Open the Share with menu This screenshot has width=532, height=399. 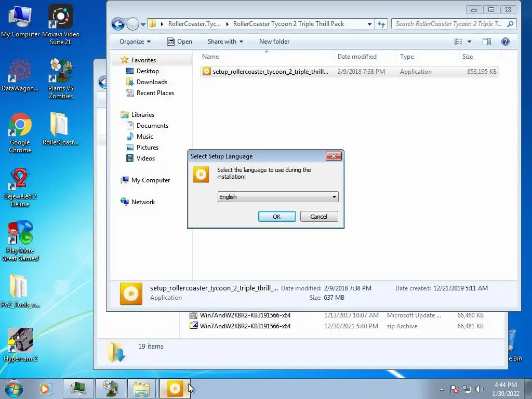pos(225,42)
